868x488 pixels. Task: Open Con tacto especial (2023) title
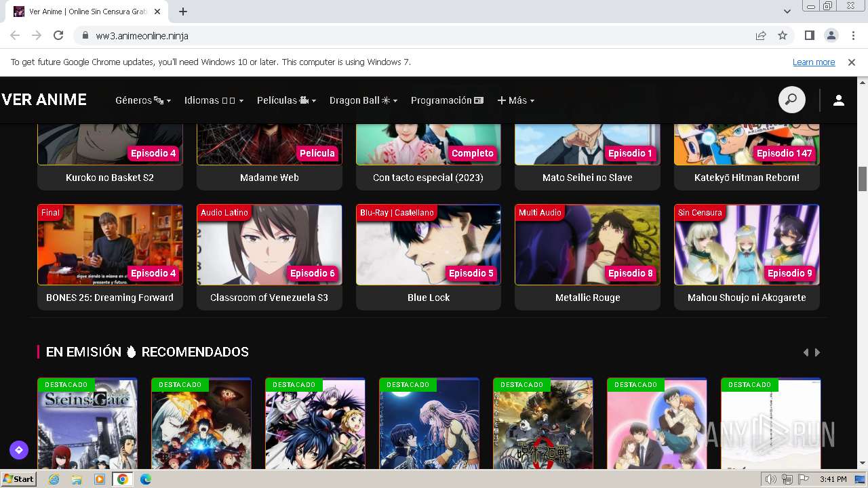point(428,178)
